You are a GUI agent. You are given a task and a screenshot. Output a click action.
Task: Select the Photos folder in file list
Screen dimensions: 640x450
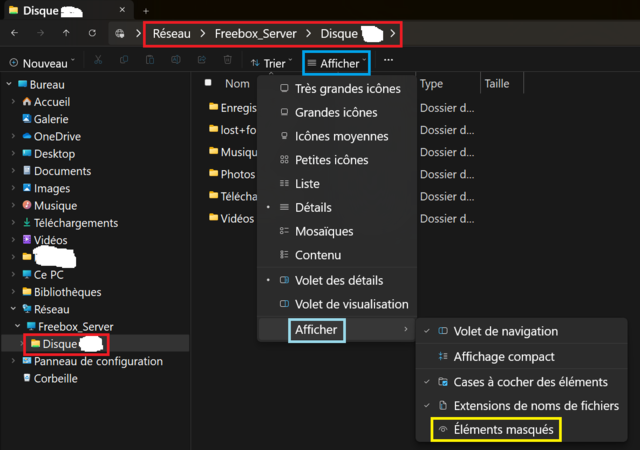click(232, 174)
